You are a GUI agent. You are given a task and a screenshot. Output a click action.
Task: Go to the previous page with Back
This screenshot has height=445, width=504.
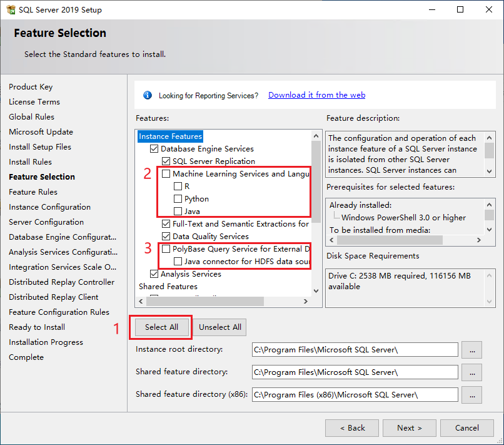352,428
